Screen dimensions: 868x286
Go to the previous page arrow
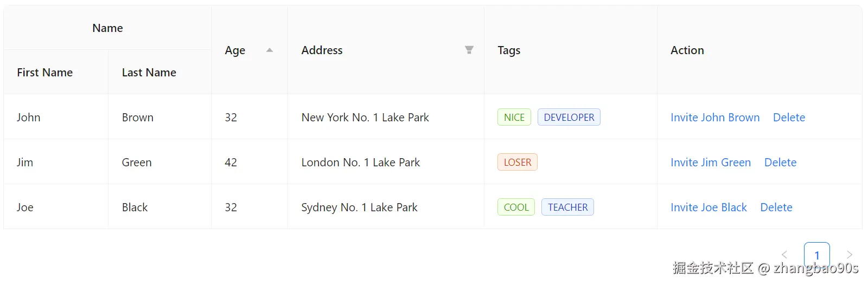pyautogui.click(x=784, y=255)
